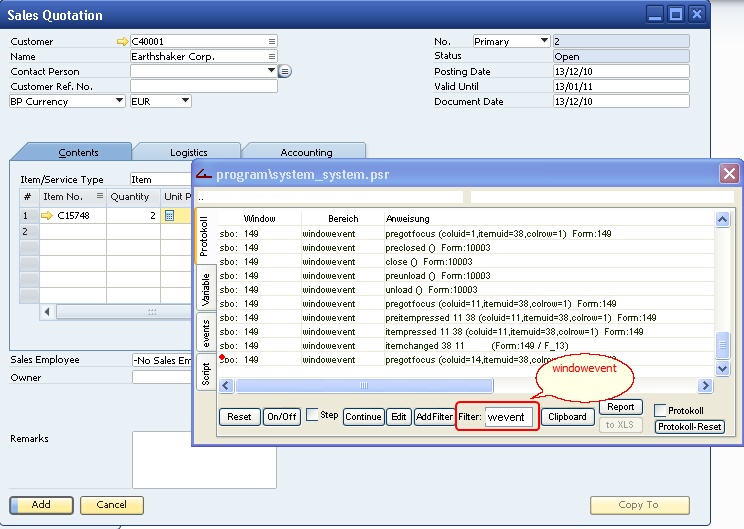Screen dimensions: 744x529
Task: Click the yellow link arrow beside Customer code
Action: 123,42
